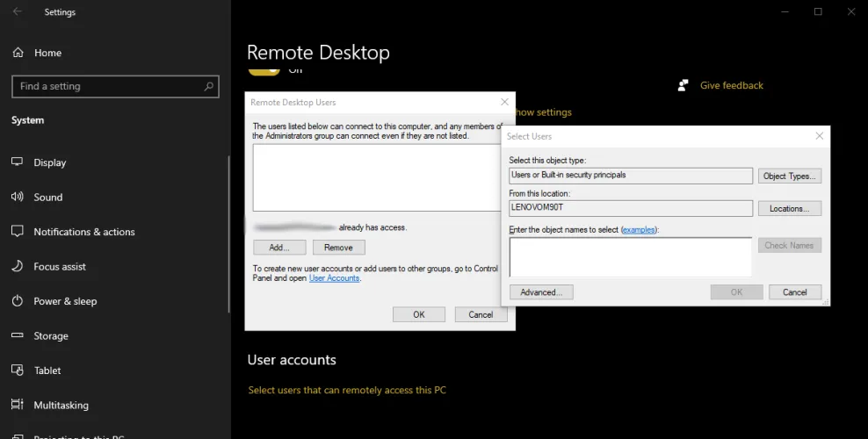Open Sound settings in sidebar
Viewport: 868px width, 439px height.
47,198
